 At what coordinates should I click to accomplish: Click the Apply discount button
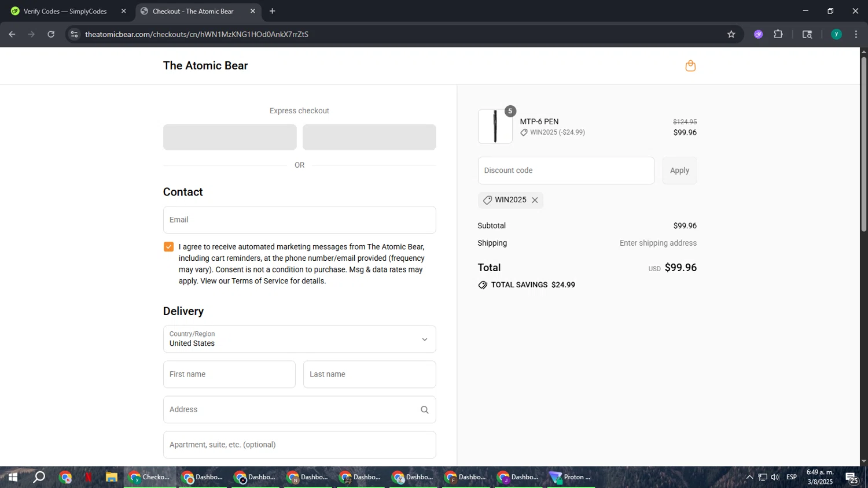click(679, 171)
